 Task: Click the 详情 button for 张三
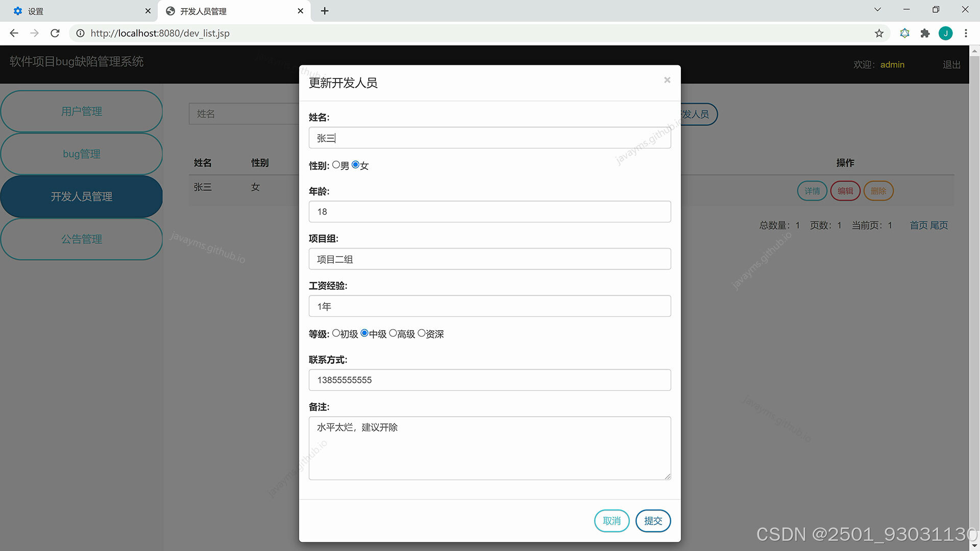click(x=812, y=191)
